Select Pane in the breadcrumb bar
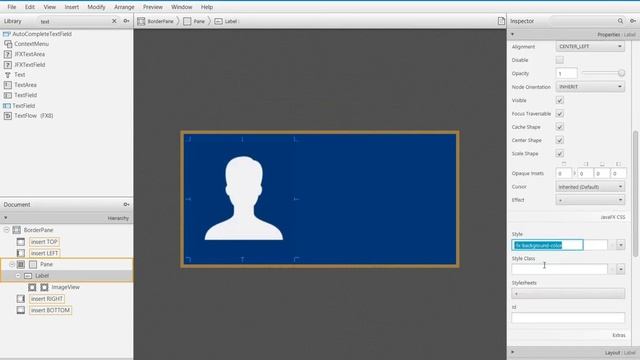 [195, 21]
